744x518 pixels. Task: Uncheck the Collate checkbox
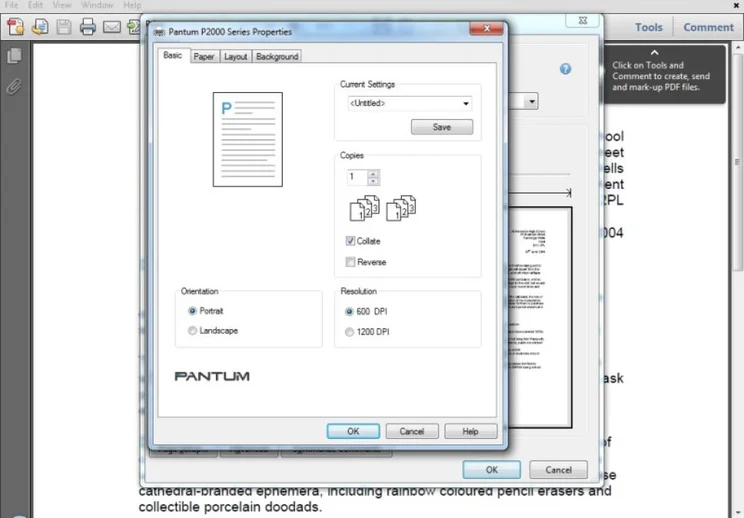tap(350, 241)
